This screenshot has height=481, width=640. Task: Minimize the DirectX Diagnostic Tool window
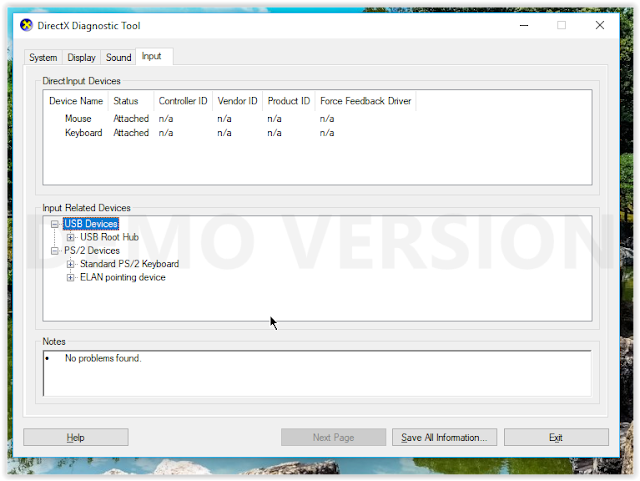[524, 25]
